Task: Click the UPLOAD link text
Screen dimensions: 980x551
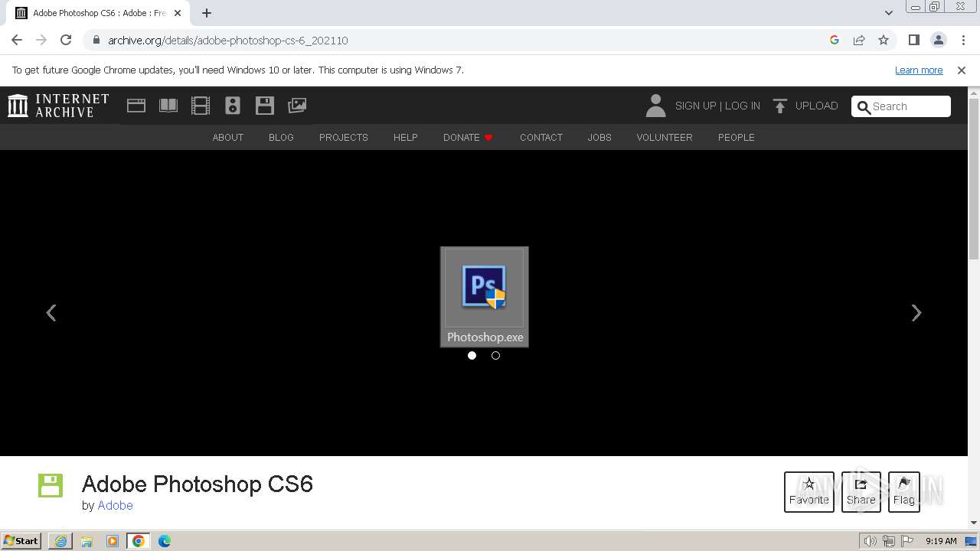Action: [x=817, y=106]
